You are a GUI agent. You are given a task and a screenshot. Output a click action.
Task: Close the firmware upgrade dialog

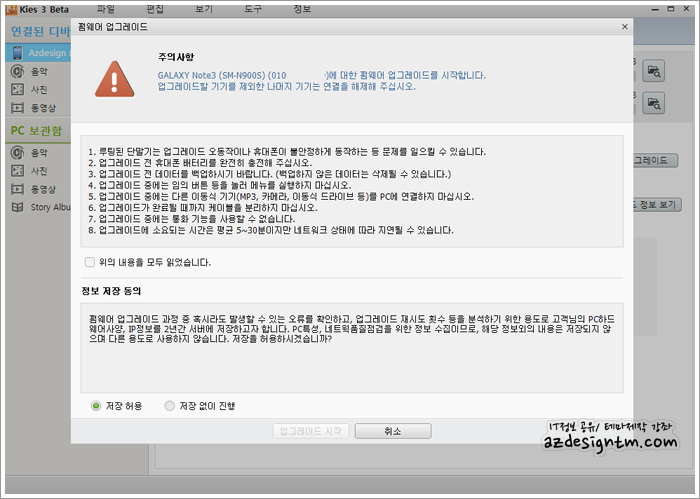point(625,27)
